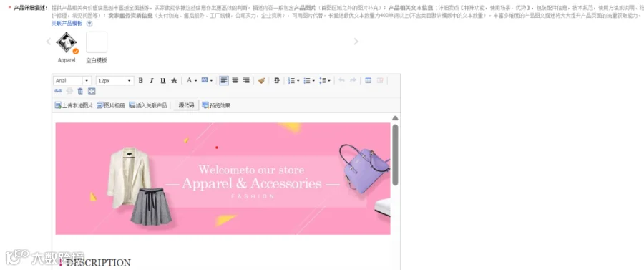Toggle fullscreen editor mode
Viewport: 644px width, 270px height.
point(92,91)
